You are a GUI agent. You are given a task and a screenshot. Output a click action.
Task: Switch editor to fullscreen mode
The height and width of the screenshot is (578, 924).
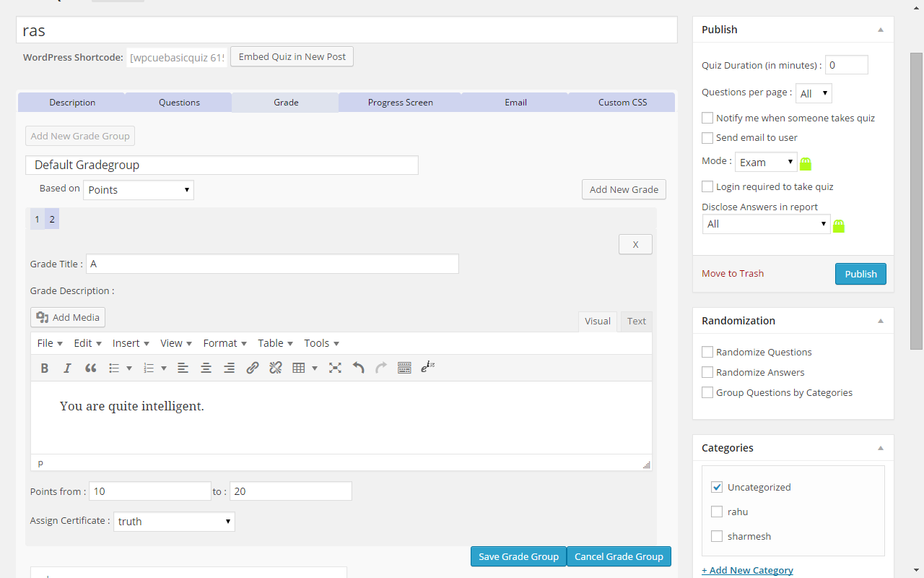click(x=335, y=368)
